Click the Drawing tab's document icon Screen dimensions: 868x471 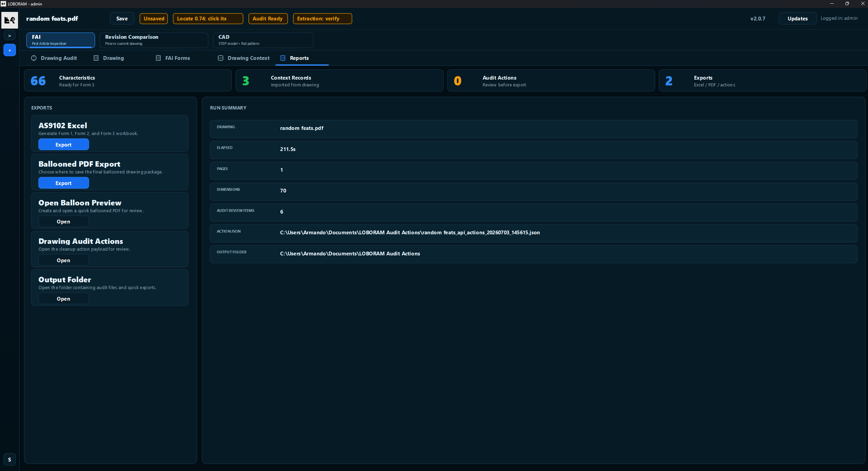[96, 58]
